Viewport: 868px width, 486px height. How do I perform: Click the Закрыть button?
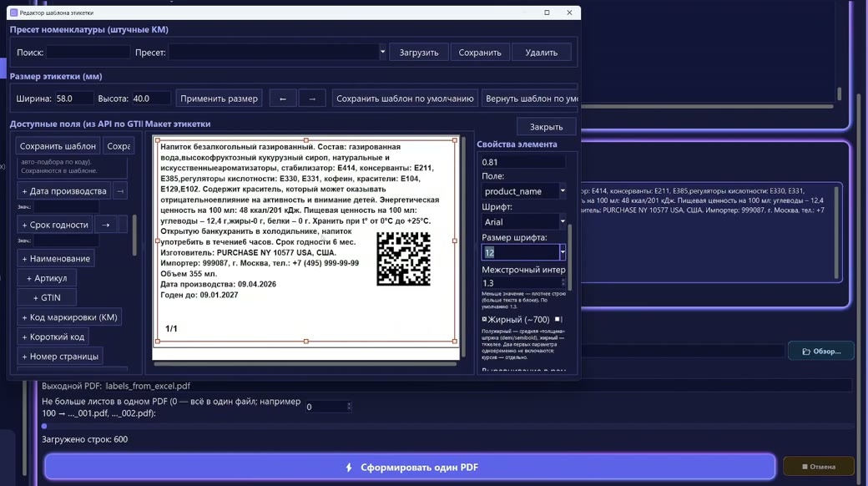(546, 127)
